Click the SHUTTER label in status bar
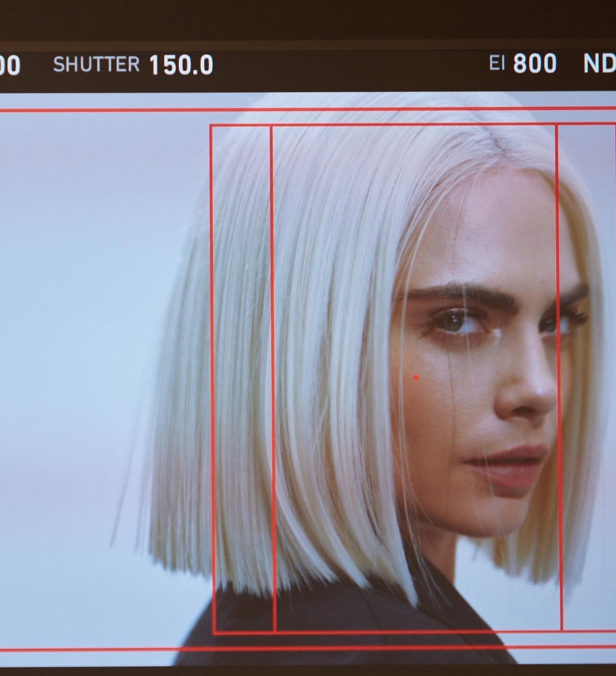The image size is (616, 676). point(96,64)
